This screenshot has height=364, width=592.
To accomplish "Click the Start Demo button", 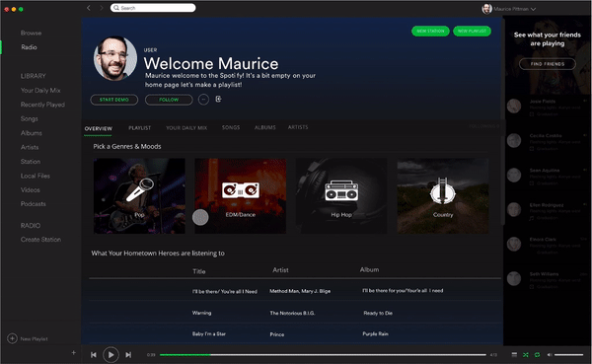I will tap(114, 100).
